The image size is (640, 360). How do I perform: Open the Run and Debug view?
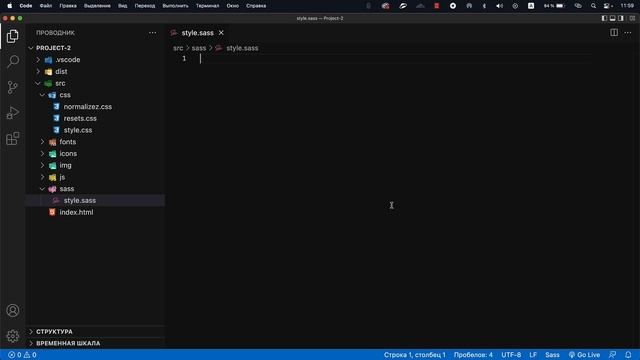(13, 113)
